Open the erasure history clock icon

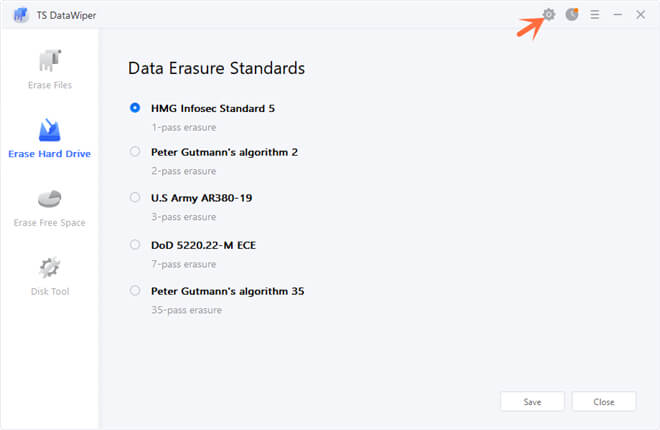coord(572,15)
